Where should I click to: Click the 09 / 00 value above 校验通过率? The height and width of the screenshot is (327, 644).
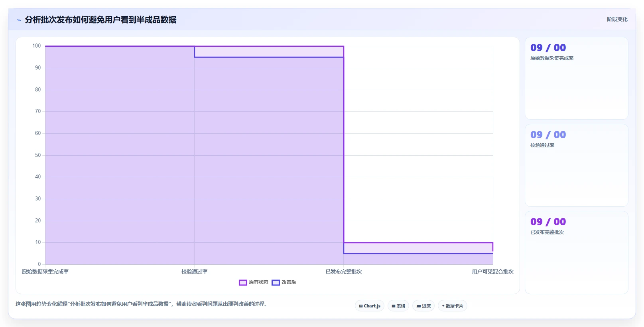pyautogui.click(x=548, y=135)
